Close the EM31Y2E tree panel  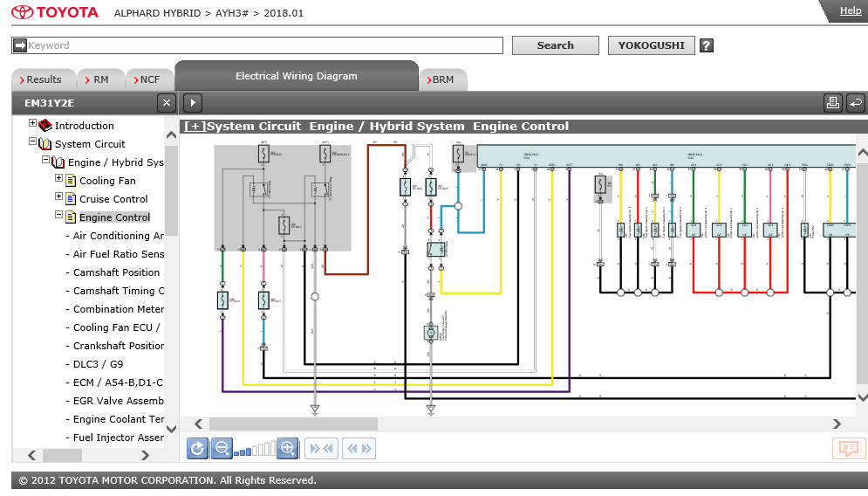tap(166, 103)
